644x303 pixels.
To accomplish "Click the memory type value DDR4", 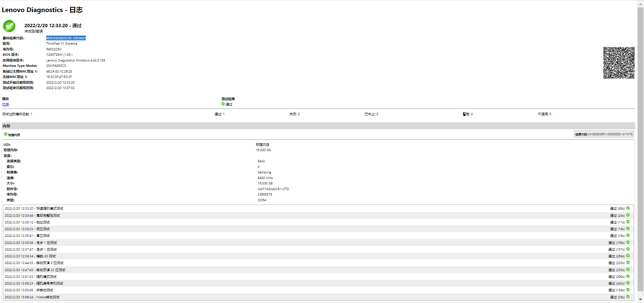I will tap(262, 200).
